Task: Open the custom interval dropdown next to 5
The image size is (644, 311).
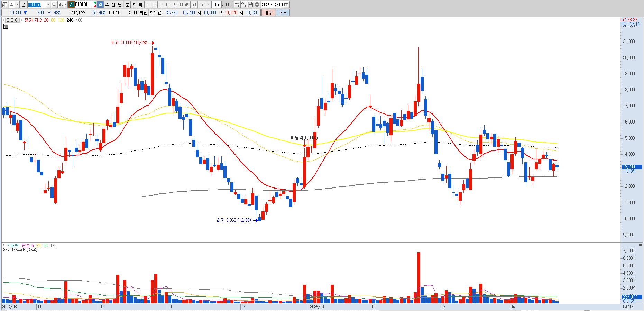Action: [208, 4]
